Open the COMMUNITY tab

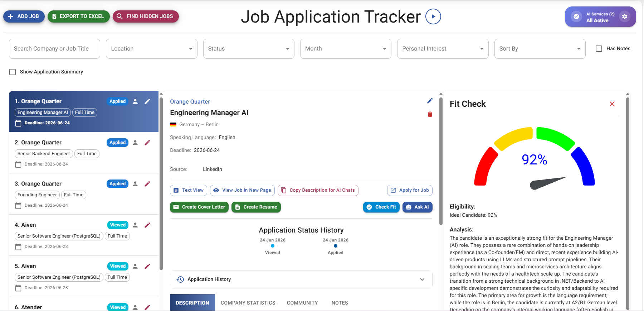point(302,303)
